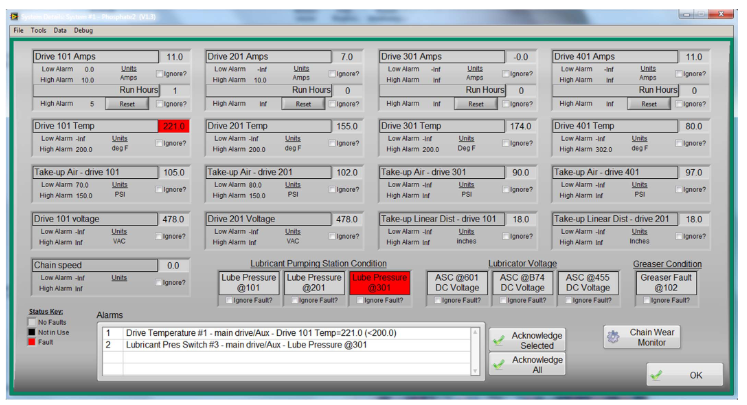Click the gear icon on Chain Wear Monitor
Viewport: 747px width, 405px height.
[613, 337]
